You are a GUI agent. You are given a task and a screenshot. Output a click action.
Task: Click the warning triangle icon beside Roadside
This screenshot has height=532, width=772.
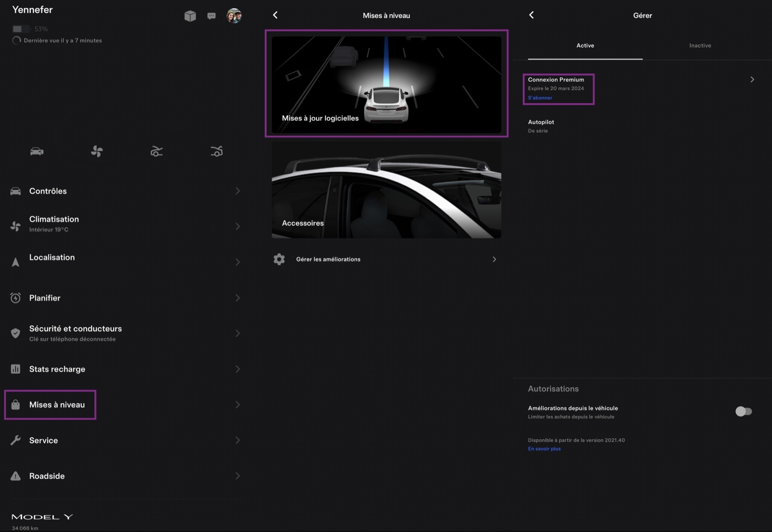(15, 476)
